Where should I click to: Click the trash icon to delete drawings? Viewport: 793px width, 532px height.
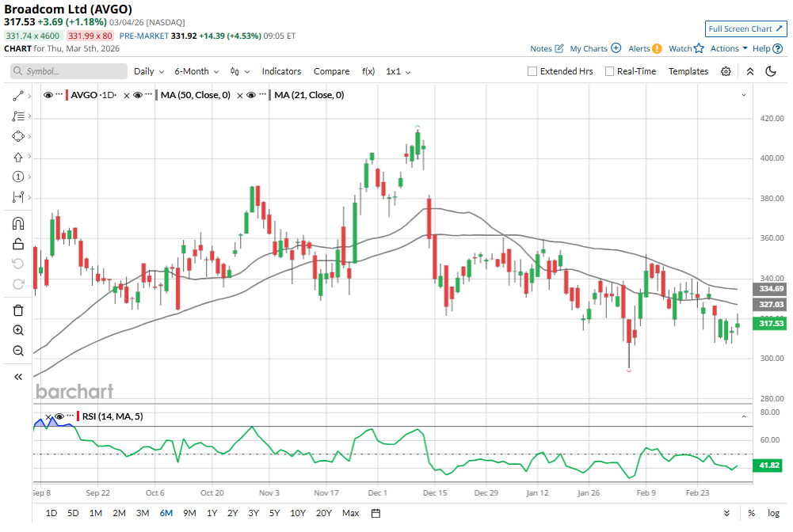point(18,310)
